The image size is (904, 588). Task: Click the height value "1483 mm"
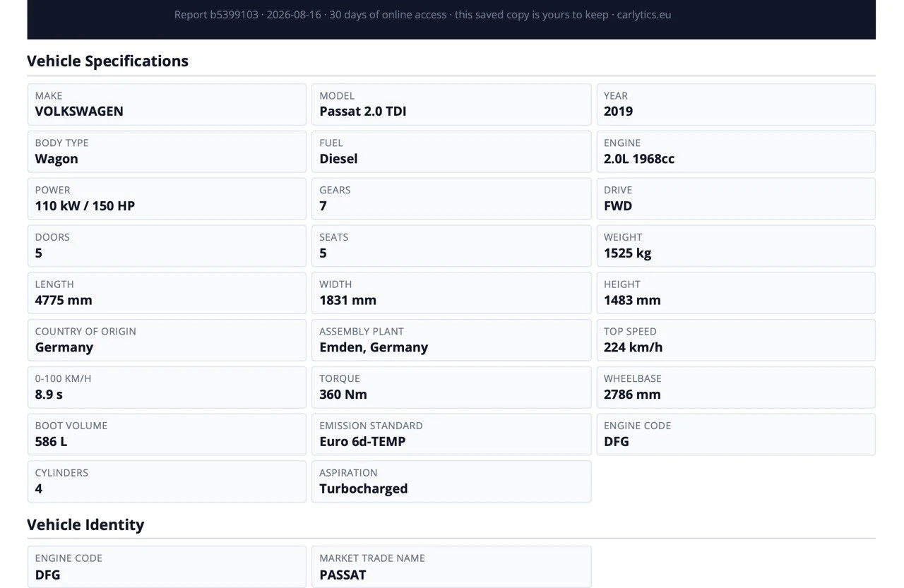(x=632, y=300)
